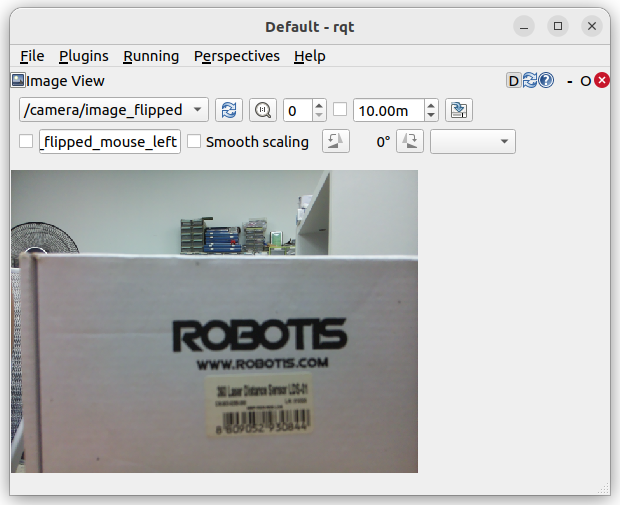Image resolution: width=620 pixels, height=505 pixels.
Task: Open the Running menu
Action: point(151,56)
